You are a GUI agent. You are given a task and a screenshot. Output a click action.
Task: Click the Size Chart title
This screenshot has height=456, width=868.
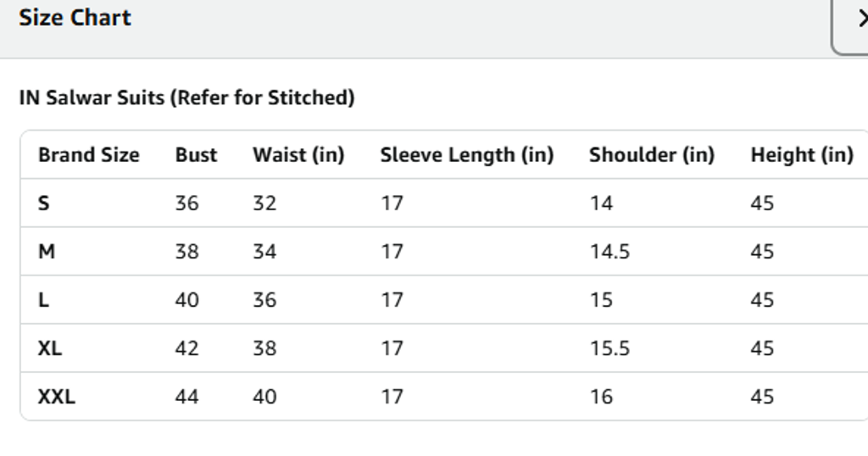[x=75, y=18]
